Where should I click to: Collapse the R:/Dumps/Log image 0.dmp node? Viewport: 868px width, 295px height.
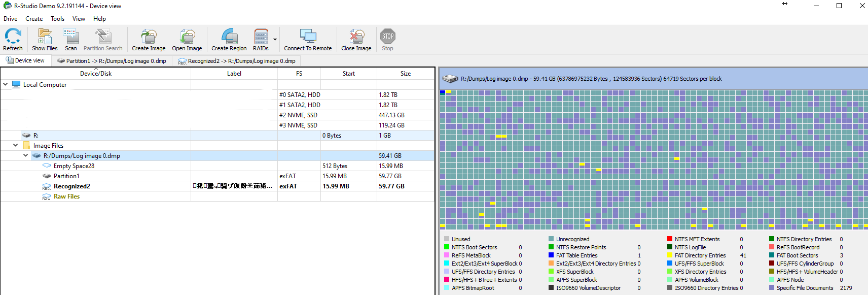click(26, 155)
